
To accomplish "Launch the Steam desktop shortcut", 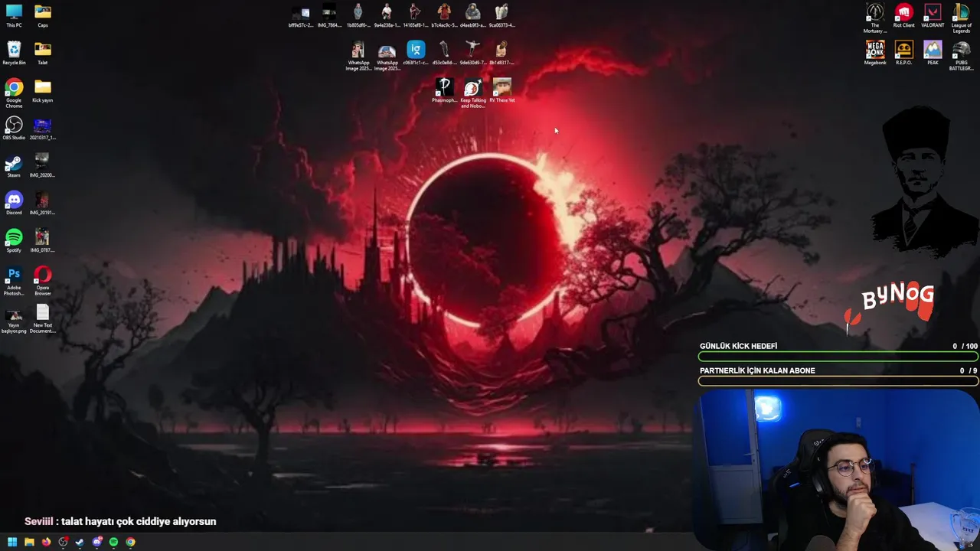I will [x=14, y=166].
